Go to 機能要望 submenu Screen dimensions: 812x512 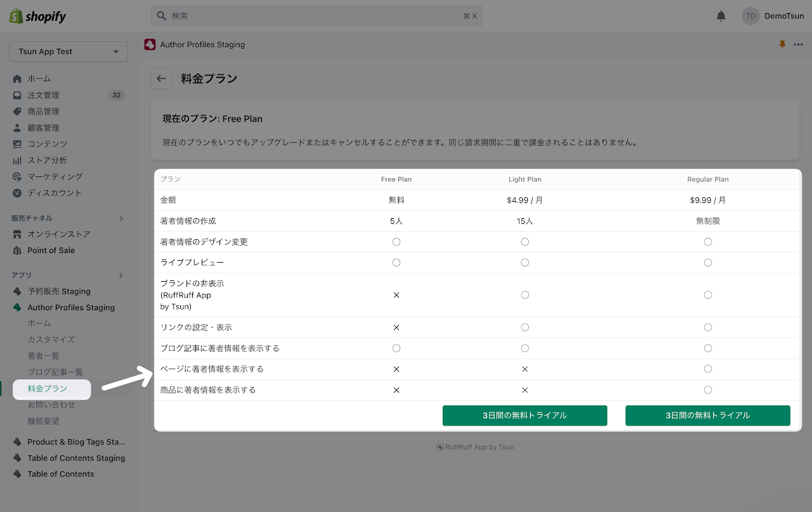pyautogui.click(x=43, y=421)
